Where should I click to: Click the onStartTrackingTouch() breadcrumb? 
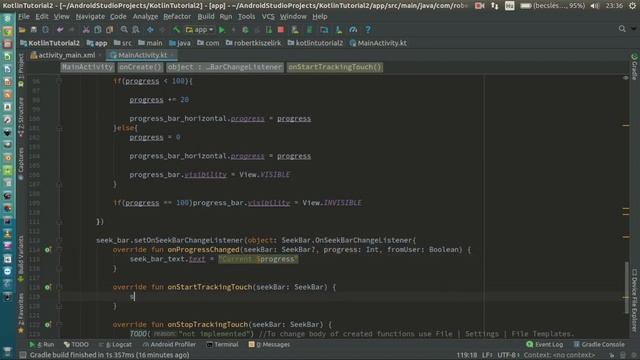[335, 67]
